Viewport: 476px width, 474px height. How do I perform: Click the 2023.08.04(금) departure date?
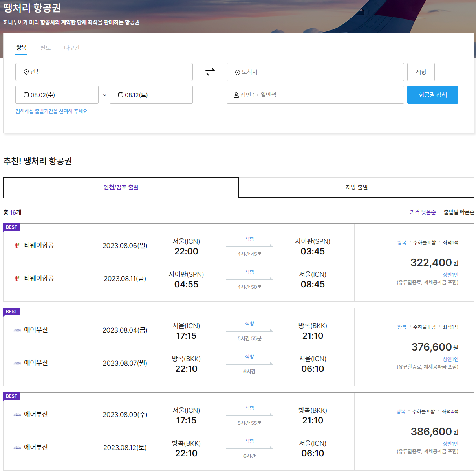pos(125,330)
